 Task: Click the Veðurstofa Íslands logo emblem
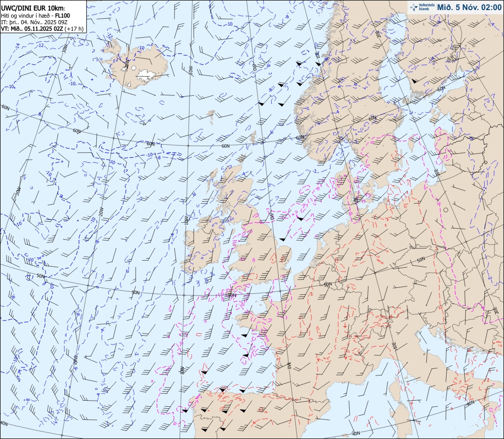pos(414,7)
